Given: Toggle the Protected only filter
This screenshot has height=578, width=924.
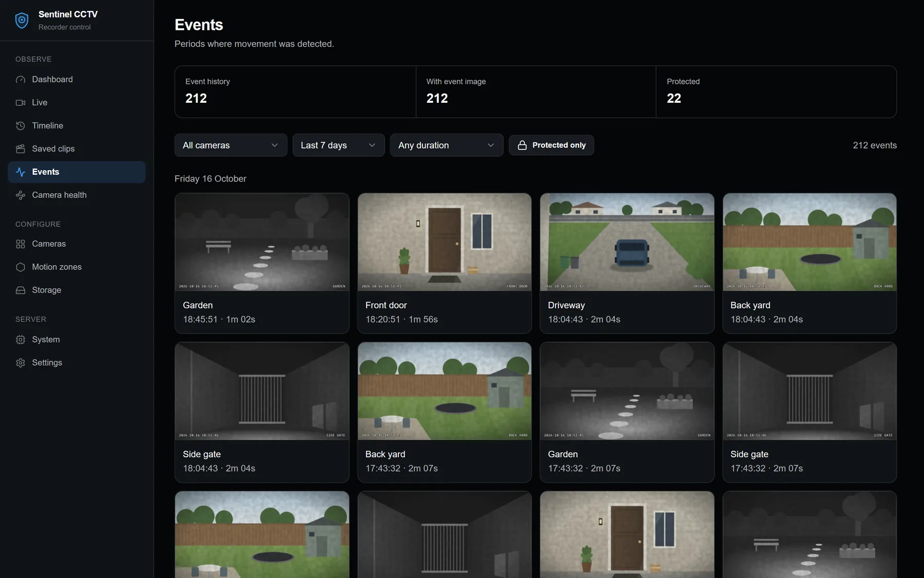Looking at the screenshot, I should click(551, 145).
